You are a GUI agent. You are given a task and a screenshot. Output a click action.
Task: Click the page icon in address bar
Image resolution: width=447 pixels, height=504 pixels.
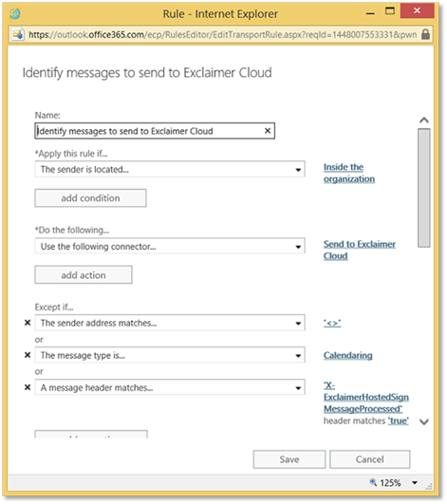point(18,34)
